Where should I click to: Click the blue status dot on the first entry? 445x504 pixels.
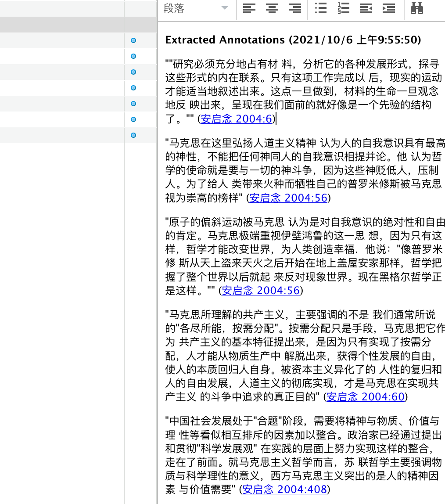click(133, 40)
